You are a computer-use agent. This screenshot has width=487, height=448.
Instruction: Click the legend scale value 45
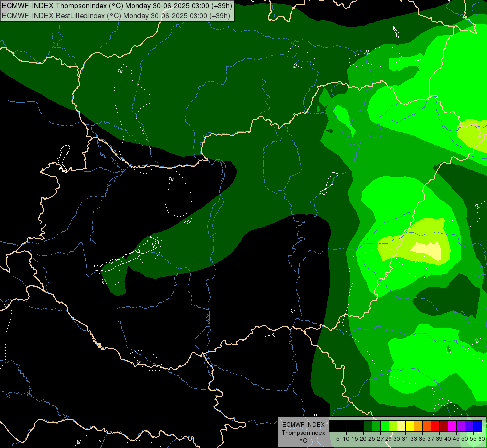[456, 439]
